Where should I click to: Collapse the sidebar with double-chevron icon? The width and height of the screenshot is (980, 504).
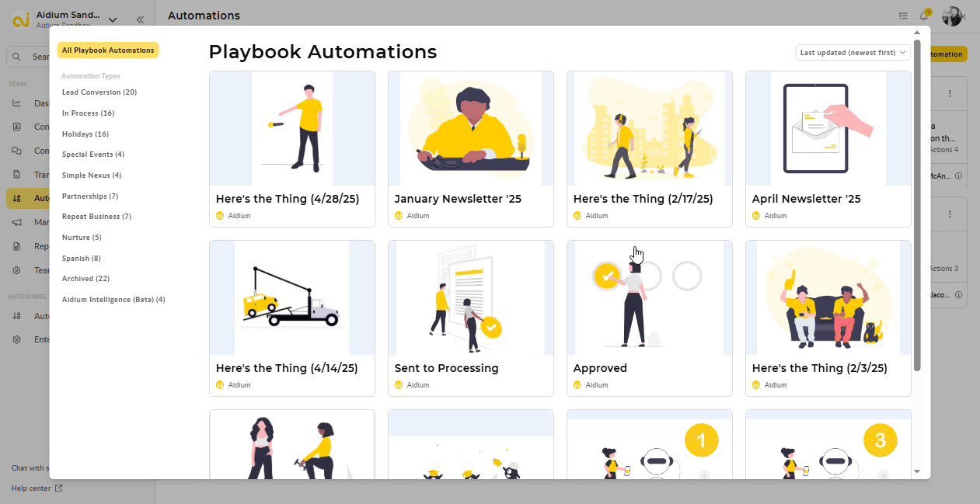[140, 20]
